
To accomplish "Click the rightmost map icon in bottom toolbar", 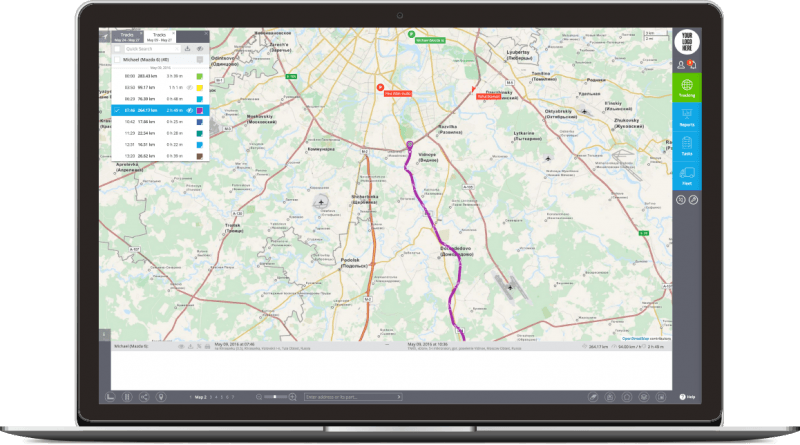I will click(x=661, y=397).
